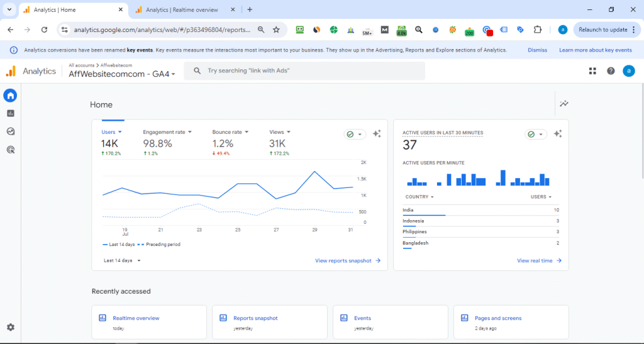This screenshot has height=344, width=644.
Task: Open Explore in left sidebar
Action: 10,131
